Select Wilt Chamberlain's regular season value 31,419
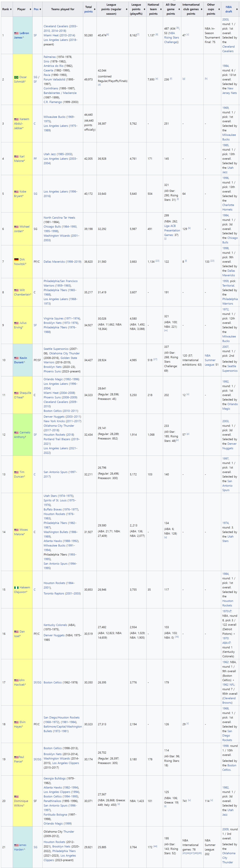 (102, 292)
